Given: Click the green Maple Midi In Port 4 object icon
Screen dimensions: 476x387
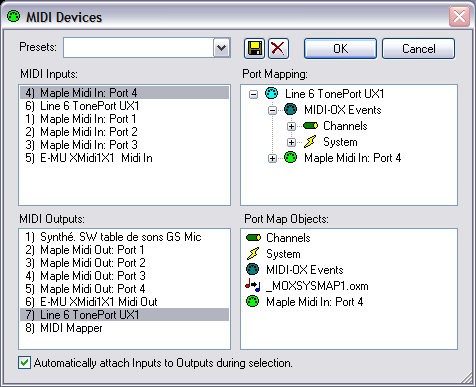Looking at the screenshot, I should coord(253,301).
